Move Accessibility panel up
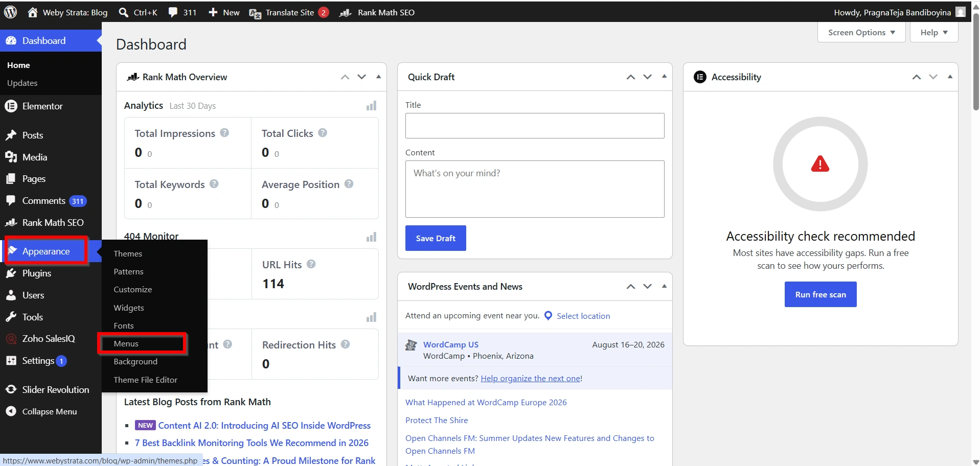 click(x=917, y=77)
